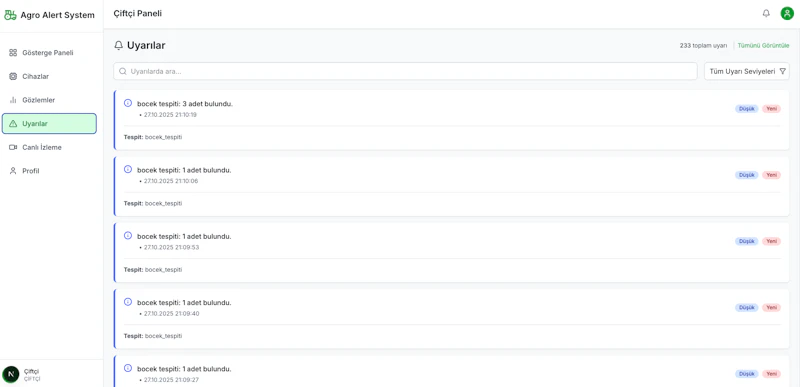Click the info icon of the 21:10:19 alert

pyautogui.click(x=128, y=103)
